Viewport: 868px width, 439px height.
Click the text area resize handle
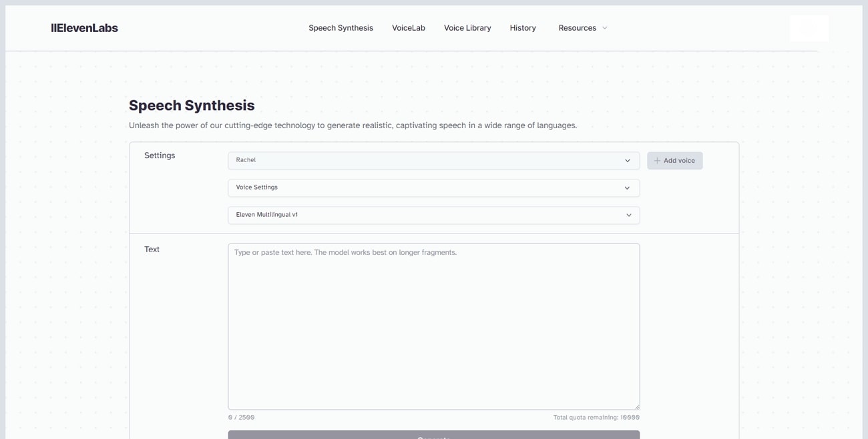636,406
